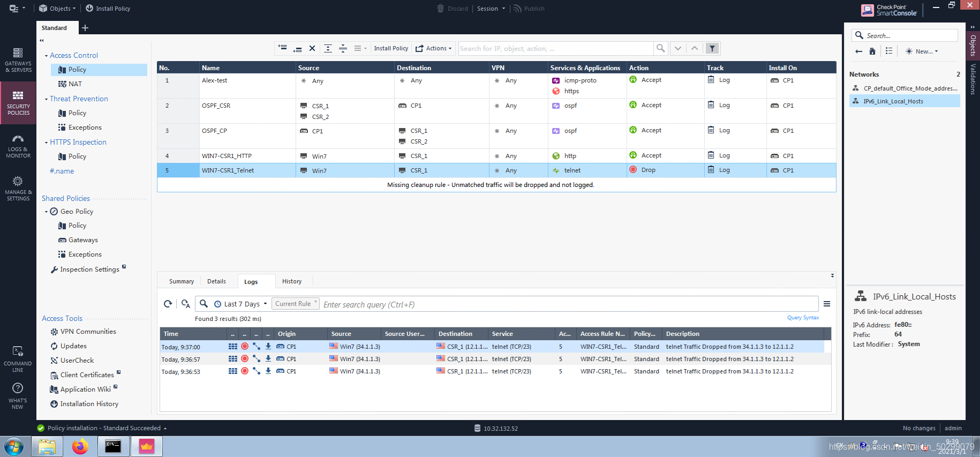Image resolution: width=980 pixels, height=457 pixels.
Task: Add a new policy tab
Action: coord(85,28)
